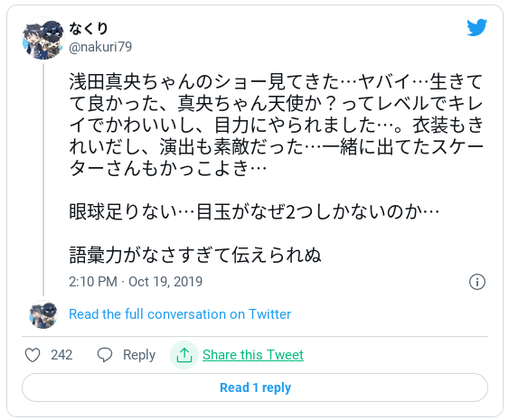
Task: Click the green share upload icon
Action: [x=184, y=355]
